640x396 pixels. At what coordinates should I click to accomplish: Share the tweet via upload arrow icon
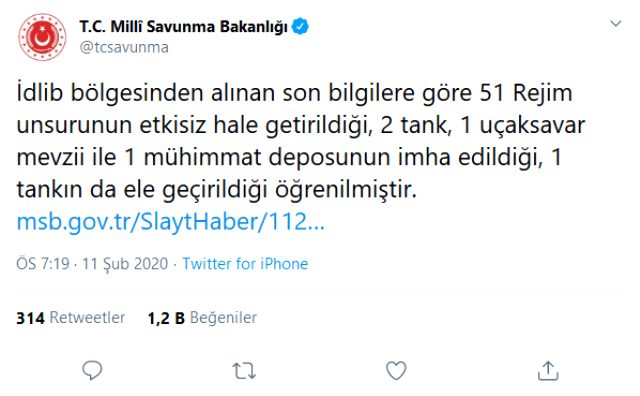click(548, 370)
